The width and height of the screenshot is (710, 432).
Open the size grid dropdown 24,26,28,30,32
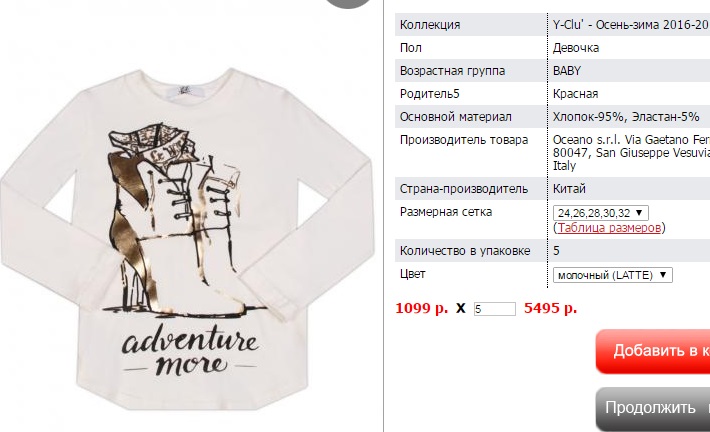coord(600,213)
